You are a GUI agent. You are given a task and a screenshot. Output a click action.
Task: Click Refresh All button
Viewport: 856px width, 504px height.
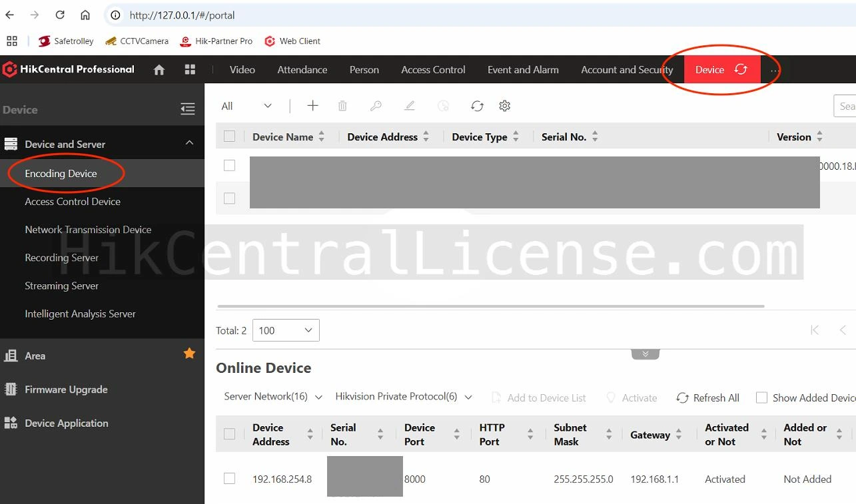(707, 397)
